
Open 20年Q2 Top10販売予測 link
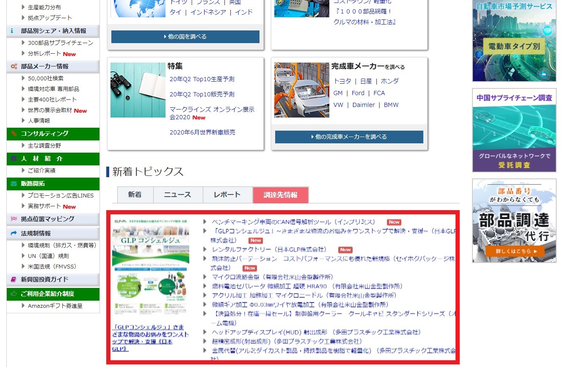202,94
